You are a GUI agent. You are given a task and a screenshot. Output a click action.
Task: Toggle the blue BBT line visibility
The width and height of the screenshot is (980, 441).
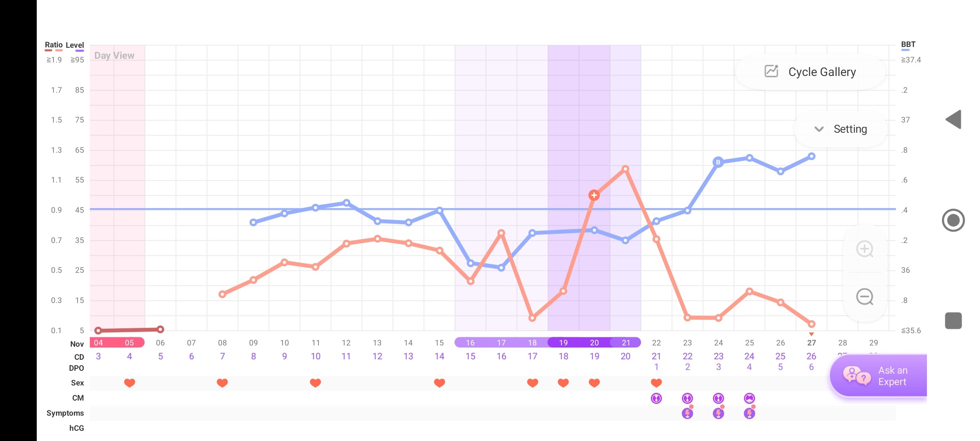tap(907, 45)
